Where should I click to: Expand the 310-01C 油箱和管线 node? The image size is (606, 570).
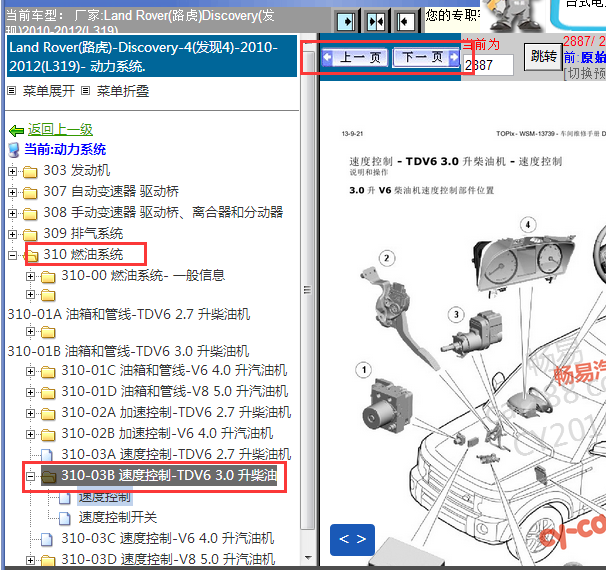[x=31, y=371]
